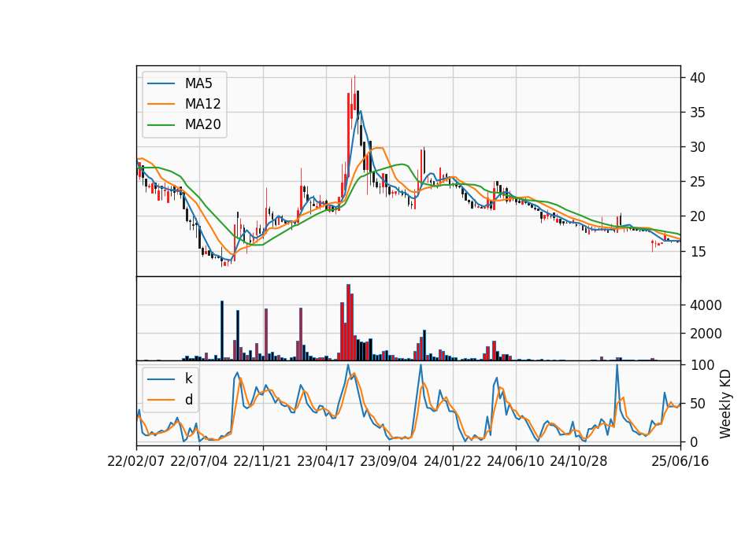Screen dimensions: 756x543
Task: Click the MA20 legend label
Action: (x=202, y=124)
